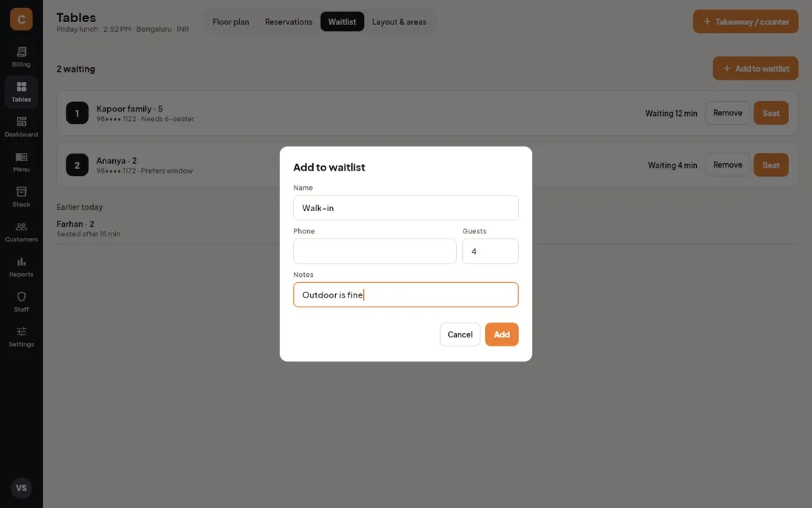The height and width of the screenshot is (508, 812).
Task: Click the number 1 queue badge
Action: click(78, 113)
